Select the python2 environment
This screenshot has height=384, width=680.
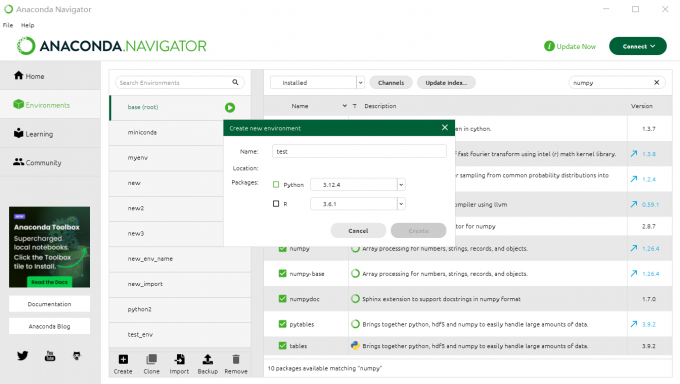click(x=180, y=309)
